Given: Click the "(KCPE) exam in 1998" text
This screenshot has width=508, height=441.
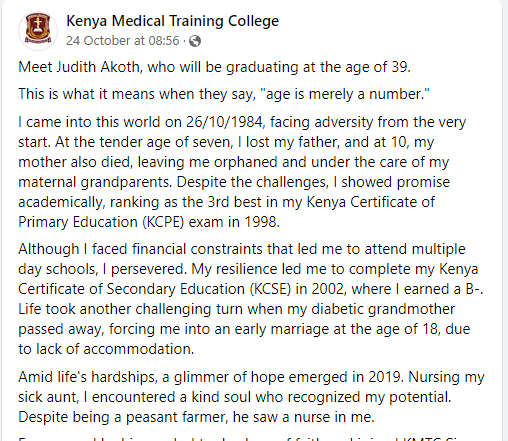Looking at the screenshot, I should [x=211, y=222].
